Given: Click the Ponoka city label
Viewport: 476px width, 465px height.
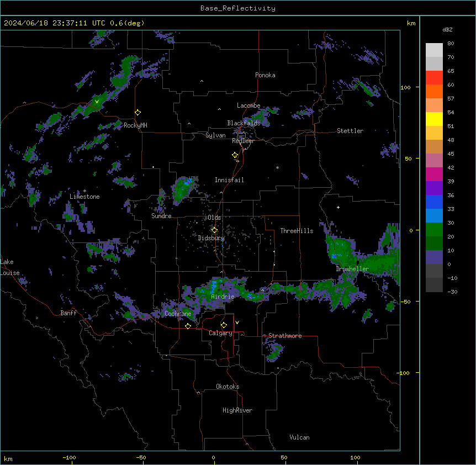Looking at the screenshot, I should (265, 75).
